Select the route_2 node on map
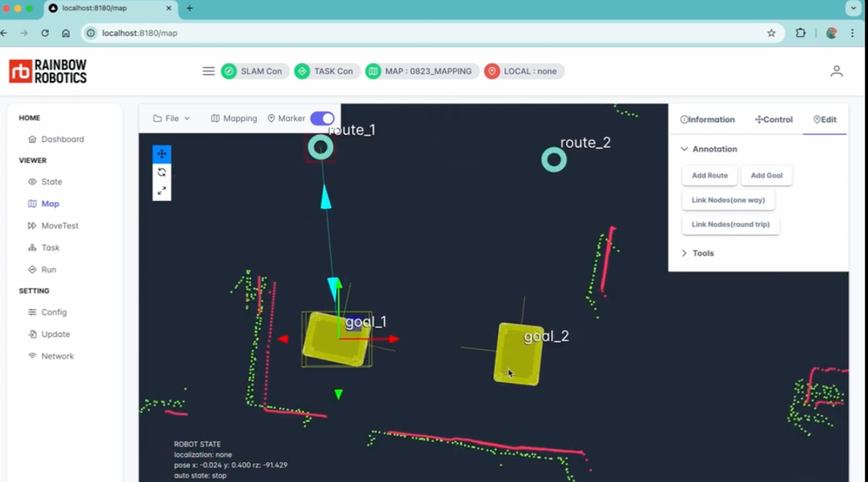Image resolution: width=868 pixels, height=482 pixels. tap(554, 160)
